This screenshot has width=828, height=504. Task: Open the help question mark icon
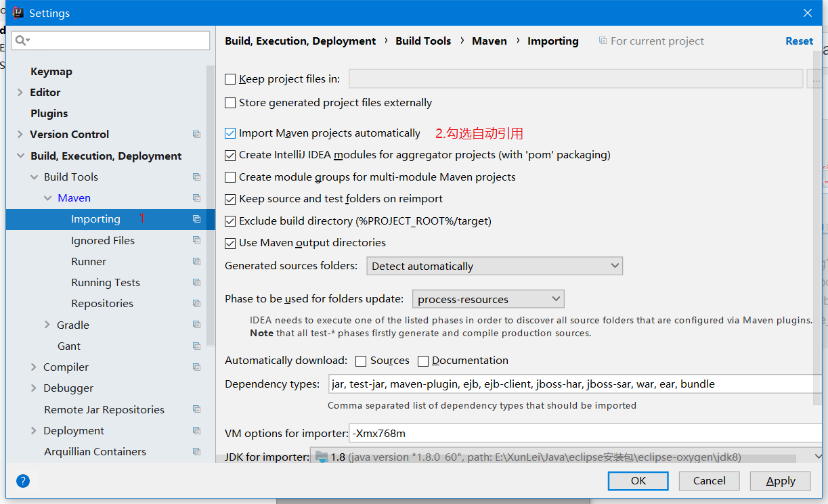point(23,481)
